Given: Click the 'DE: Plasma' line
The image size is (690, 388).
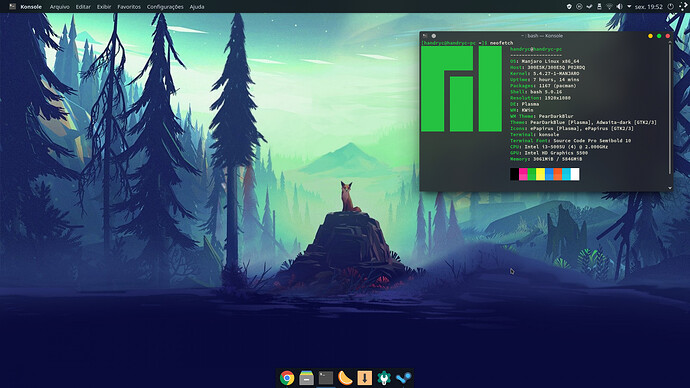Looking at the screenshot, I should pos(525,104).
